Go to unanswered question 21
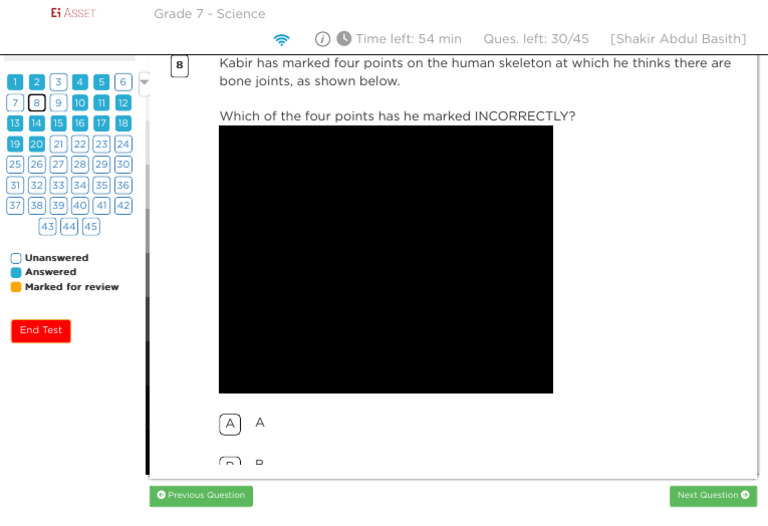This screenshot has width=768, height=526. click(58, 144)
